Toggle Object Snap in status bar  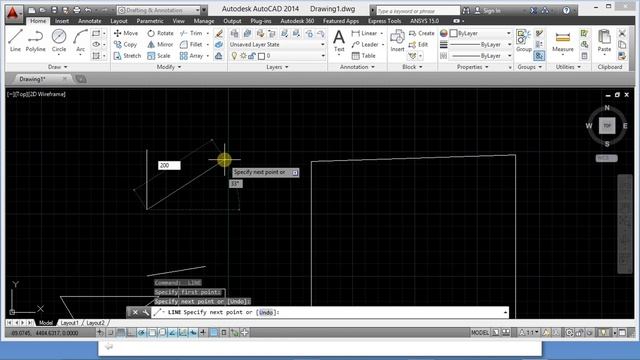pos(152,333)
